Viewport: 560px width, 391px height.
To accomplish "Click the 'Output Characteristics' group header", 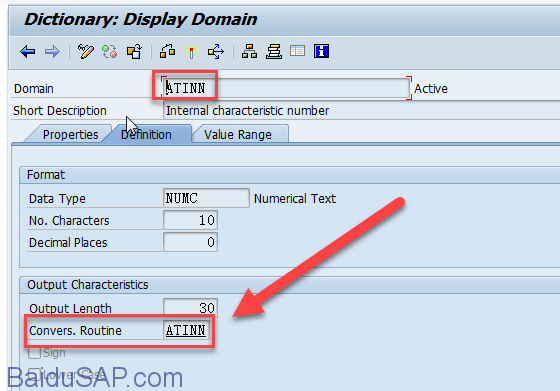I will 88,285.
